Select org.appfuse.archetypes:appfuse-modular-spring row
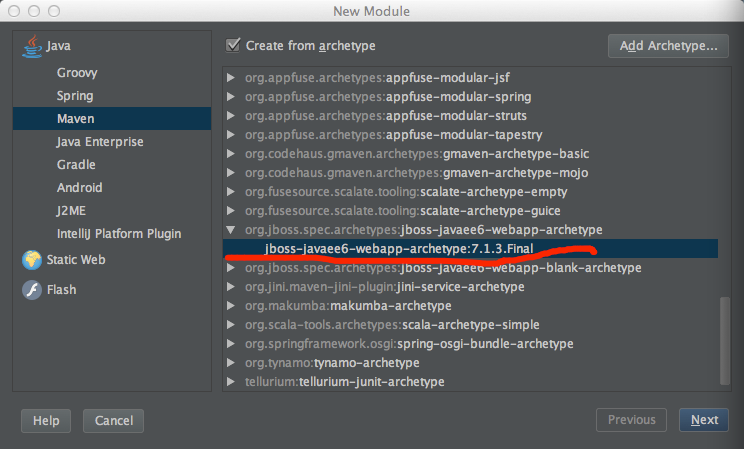This screenshot has width=744, height=449. 388,96
